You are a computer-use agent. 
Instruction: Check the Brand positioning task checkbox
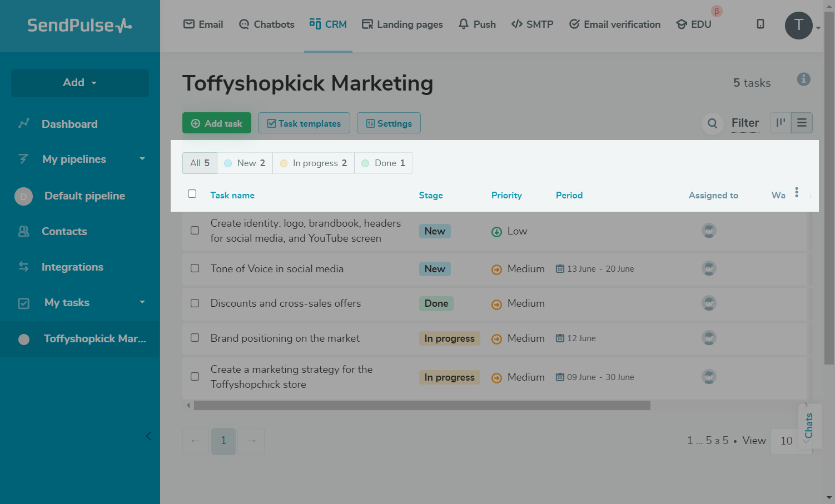click(195, 337)
